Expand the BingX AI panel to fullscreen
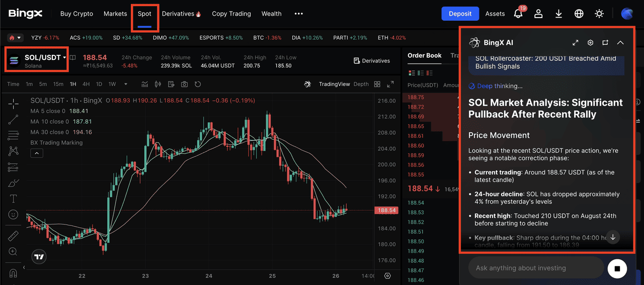 point(576,43)
